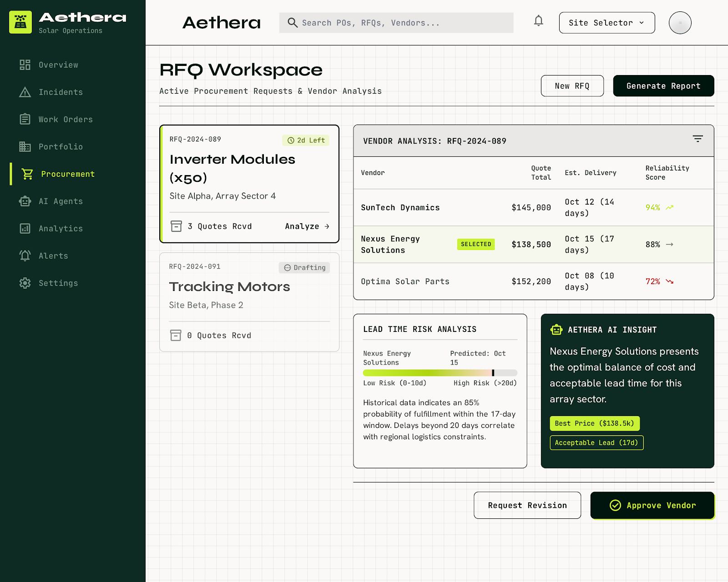Click the Drafting status badge
The image size is (728, 582).
[x=304, y=268]
